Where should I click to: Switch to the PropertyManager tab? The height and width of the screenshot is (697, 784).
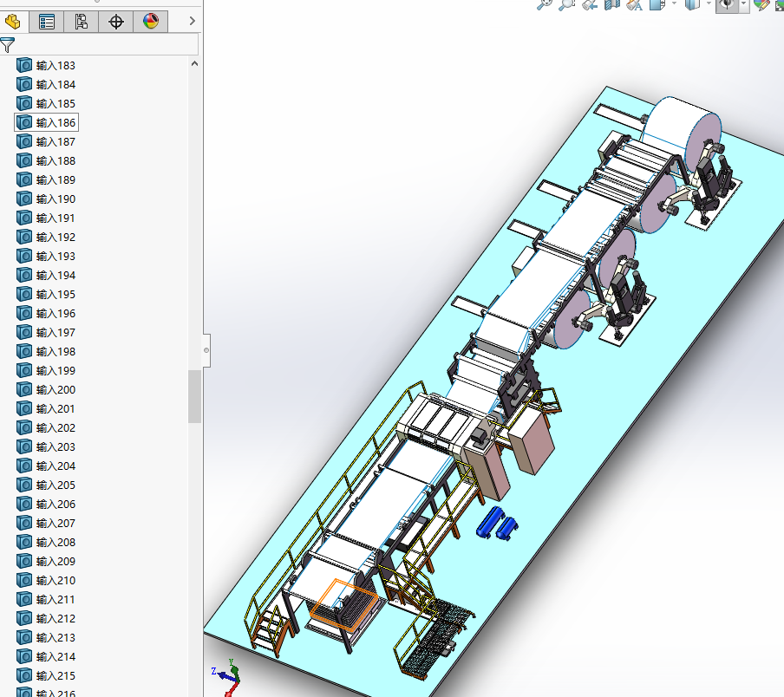tap(48, 22)
